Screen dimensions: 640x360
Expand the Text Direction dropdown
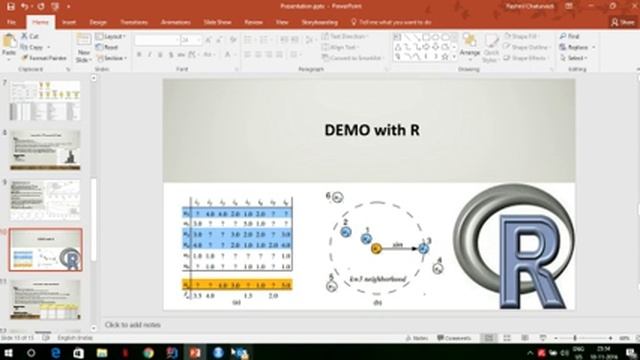pos(345,36)
